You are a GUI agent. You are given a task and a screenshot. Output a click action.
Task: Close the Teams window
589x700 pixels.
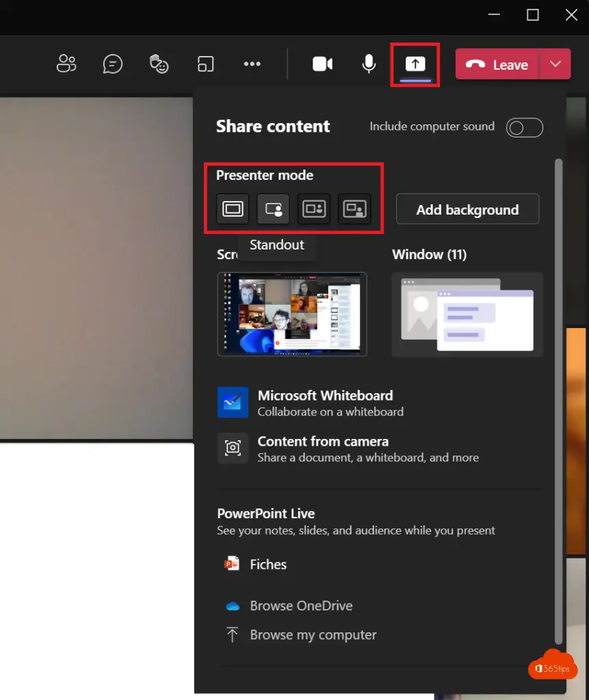(x=571, y=15)
